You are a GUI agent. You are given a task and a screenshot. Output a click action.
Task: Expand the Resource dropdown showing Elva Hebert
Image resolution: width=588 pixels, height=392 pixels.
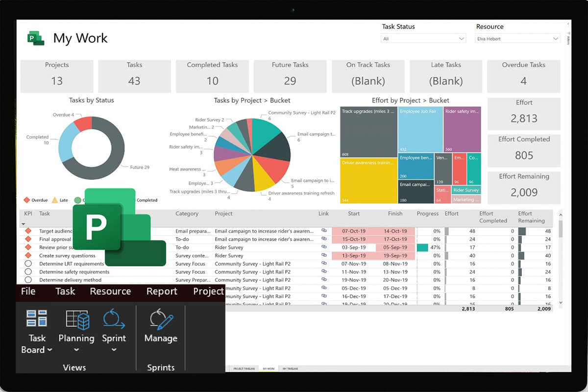point(517,39)
